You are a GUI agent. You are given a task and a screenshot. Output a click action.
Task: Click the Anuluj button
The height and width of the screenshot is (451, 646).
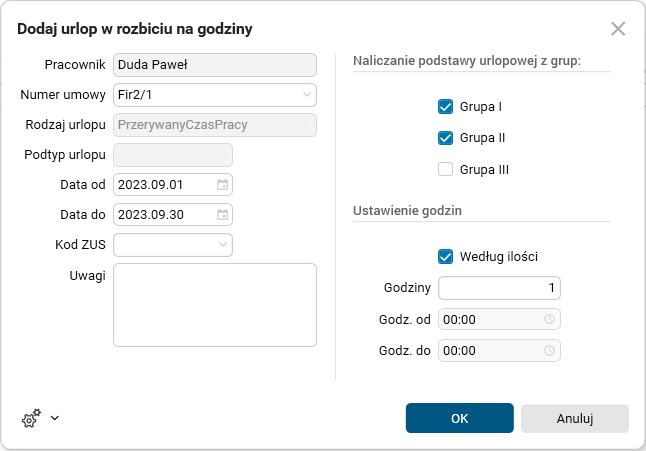coord(574,418)
